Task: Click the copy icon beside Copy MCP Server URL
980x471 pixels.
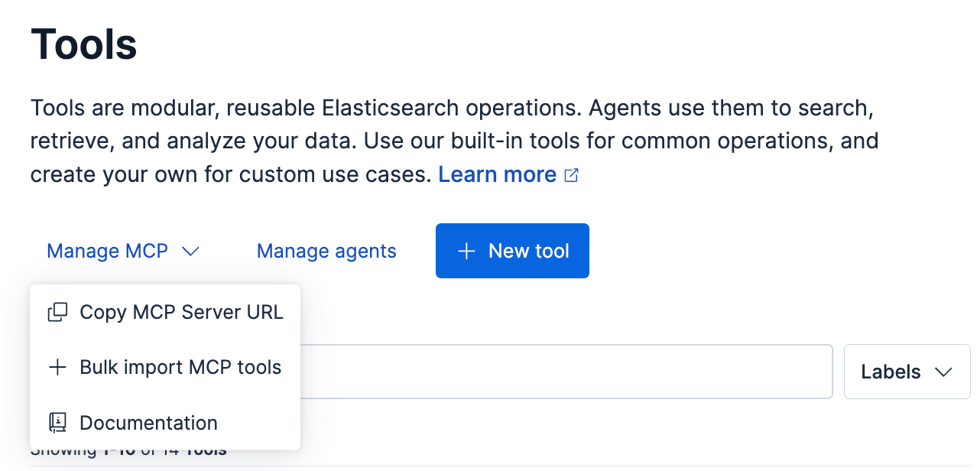Action: click(57, 312)
